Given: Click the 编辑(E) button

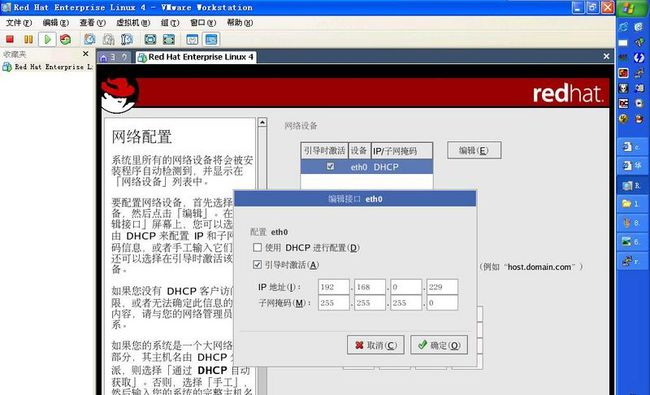Looking at the screenshot, I should [474, 150].
